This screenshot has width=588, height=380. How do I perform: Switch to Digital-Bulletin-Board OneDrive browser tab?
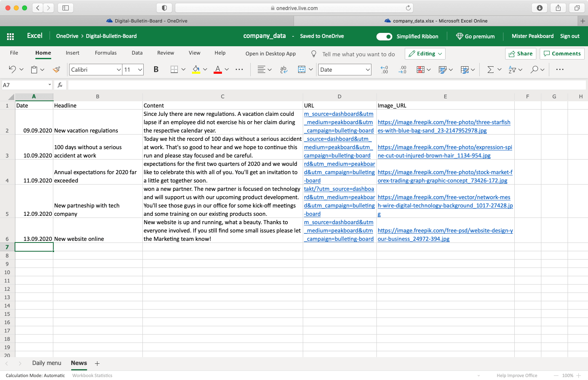[147, 21]
